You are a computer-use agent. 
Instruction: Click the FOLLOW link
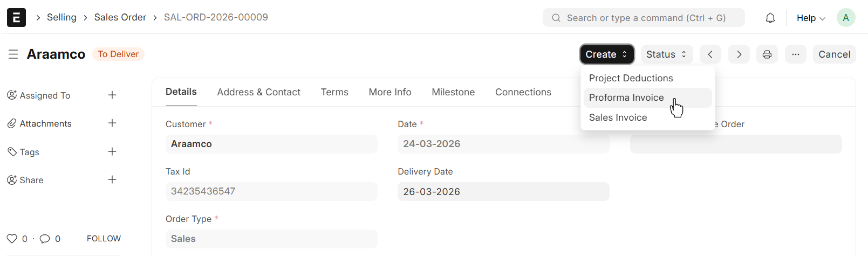click(104, 239)
